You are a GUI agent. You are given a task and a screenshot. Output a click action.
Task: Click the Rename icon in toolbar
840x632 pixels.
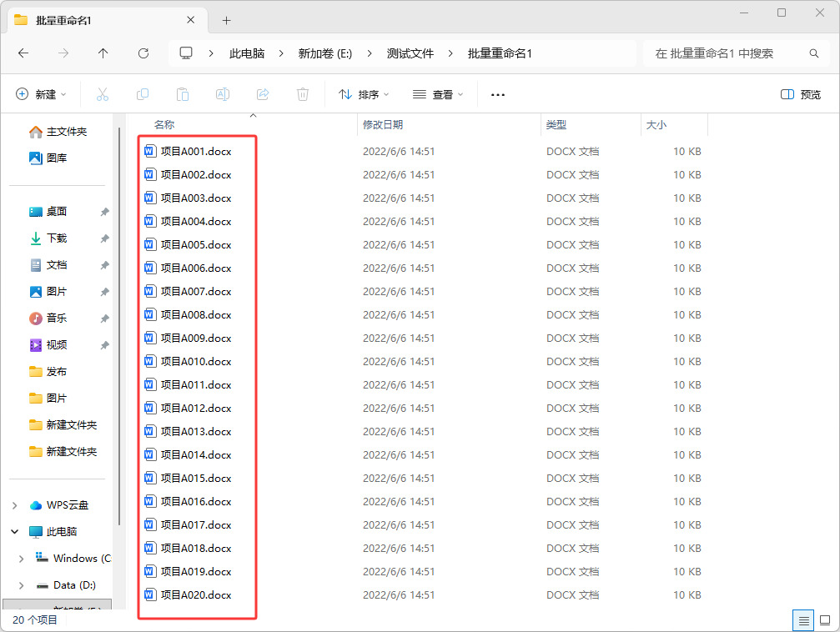[223, 95]
